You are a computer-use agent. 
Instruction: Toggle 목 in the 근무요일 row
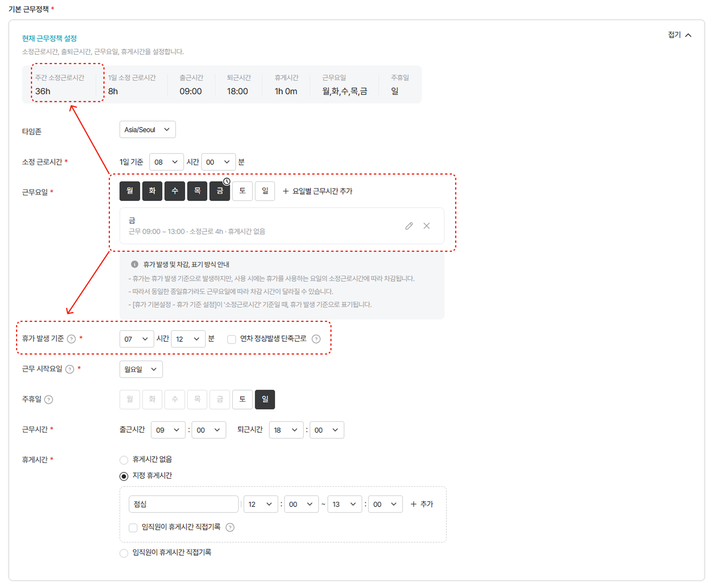tap(197, 191)
